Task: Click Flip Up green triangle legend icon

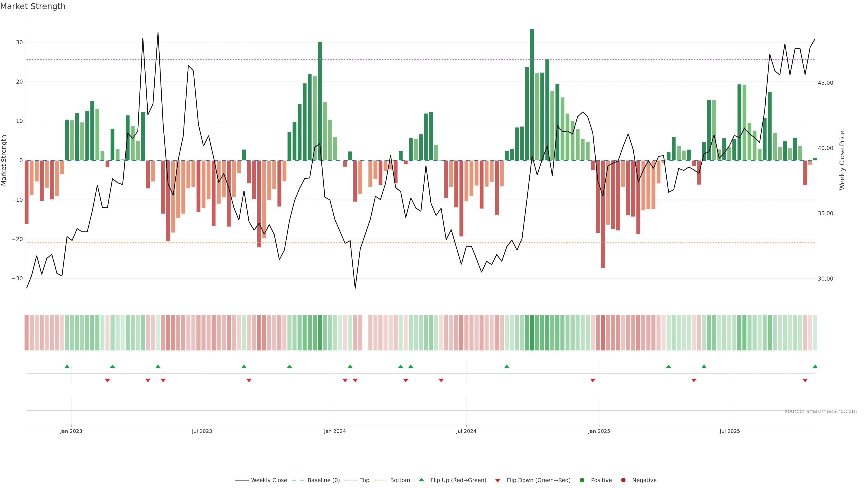Action: coord(421,480)
